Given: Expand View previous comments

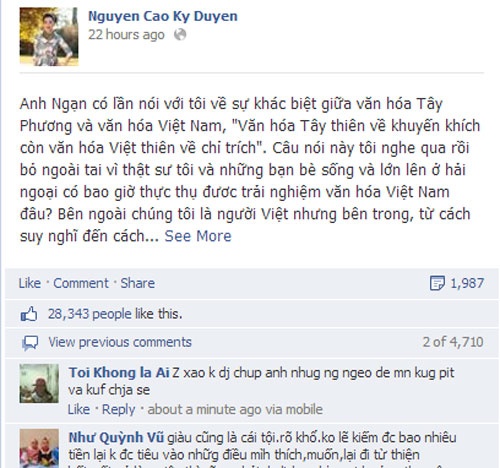Looking at the screenshot, I should click(x=120, y=342).
